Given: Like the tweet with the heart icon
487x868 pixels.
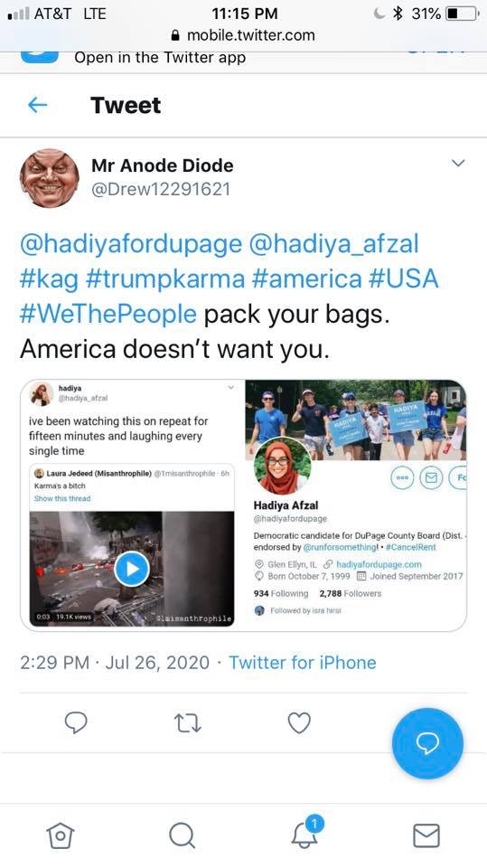Looking at the screenshot, I should point(299,722).
